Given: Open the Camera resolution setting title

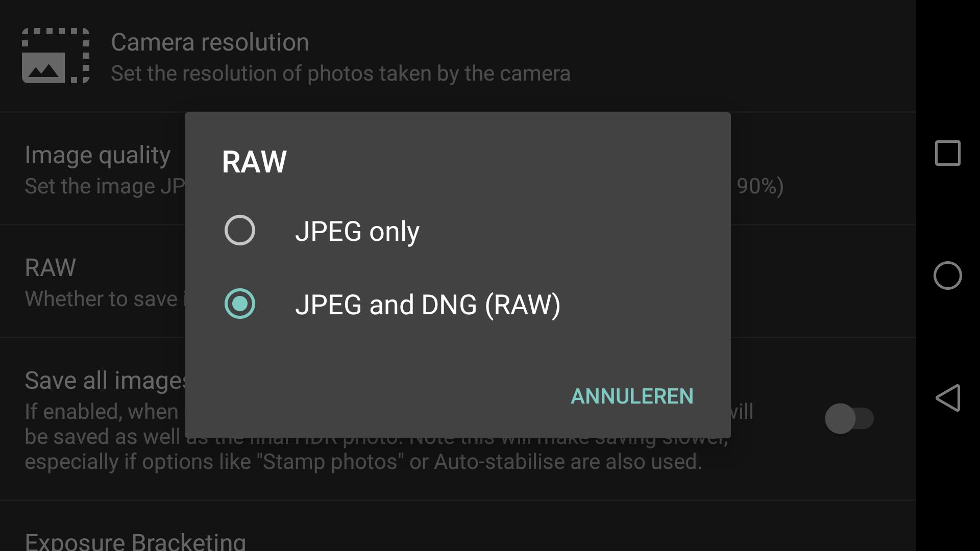Looking at the screenshot, I should coord(210,42).
